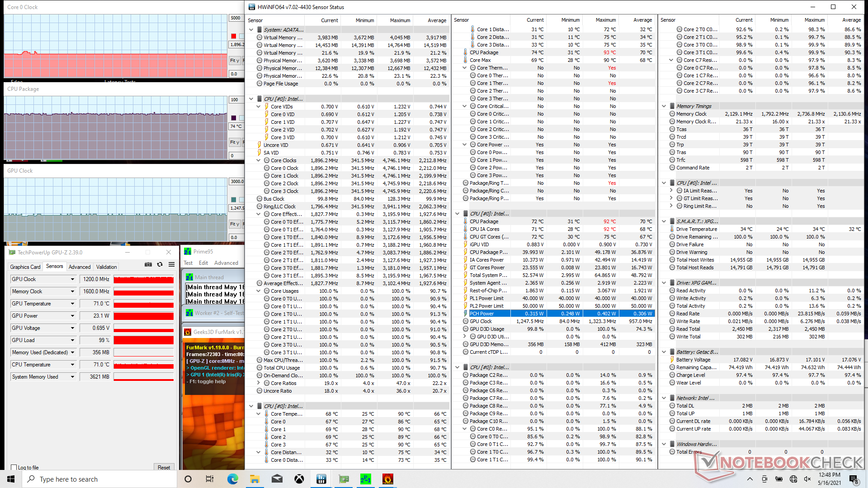This screenshot has width=868, height=488.
Task: Click network globe tray icon
Action: pos(793,479)
